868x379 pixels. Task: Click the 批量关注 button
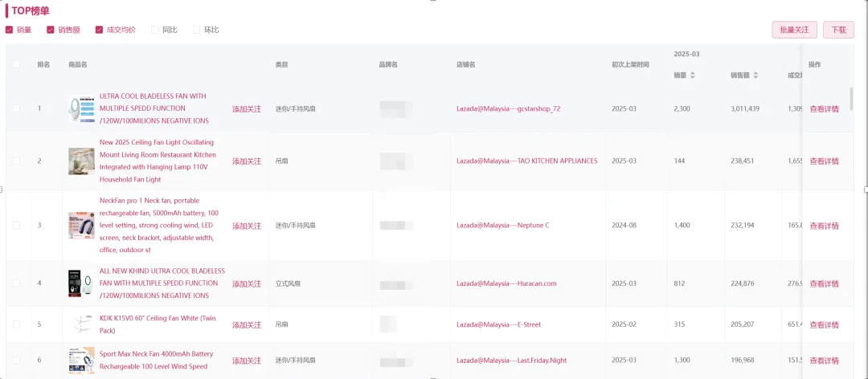[x=794, y=30]
